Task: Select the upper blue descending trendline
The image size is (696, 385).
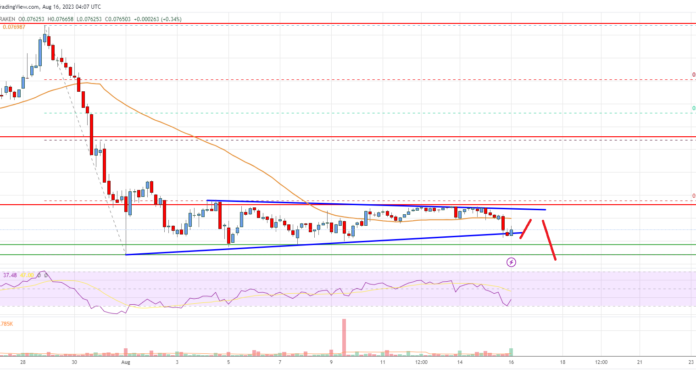Action: [x=376, y=205]
